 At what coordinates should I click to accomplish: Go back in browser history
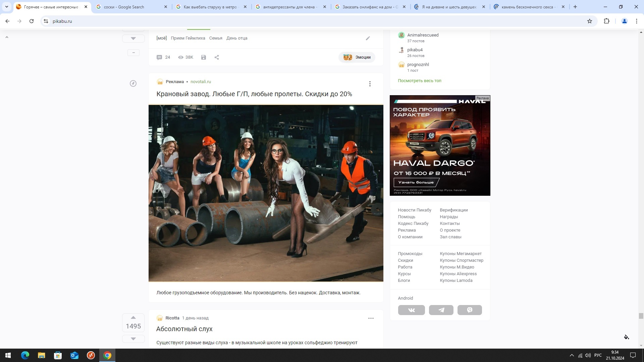tap(7, 21)
